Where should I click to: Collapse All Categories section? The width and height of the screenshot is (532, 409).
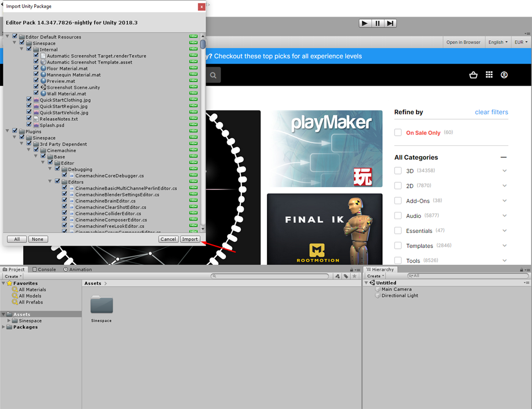coord(503,157)
